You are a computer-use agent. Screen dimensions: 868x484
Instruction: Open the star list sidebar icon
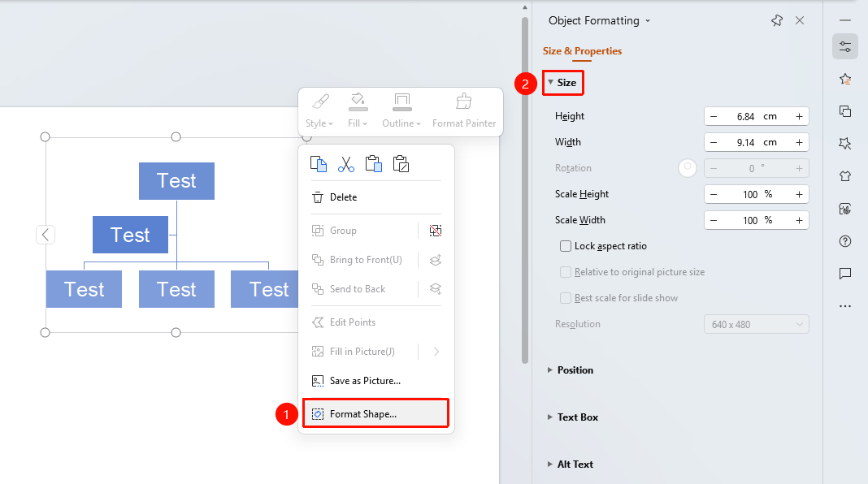coord(845,79)
